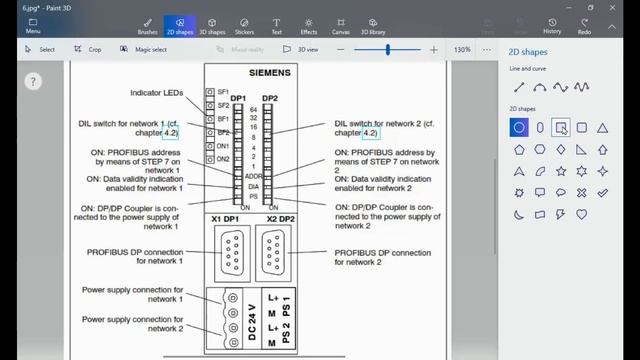The width and height of the screenshot is (640, 360).
Task: Click the zoom slider handle
Action: (388, 50)
